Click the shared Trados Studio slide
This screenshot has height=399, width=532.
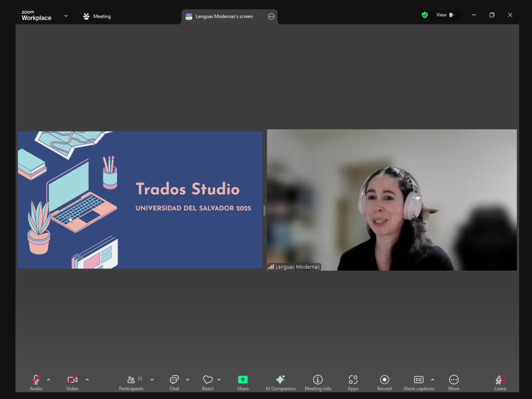(x=140, y=200)
